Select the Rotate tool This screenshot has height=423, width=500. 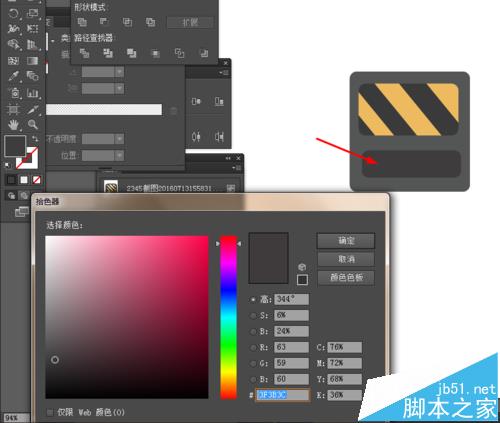tap(13, 14)
